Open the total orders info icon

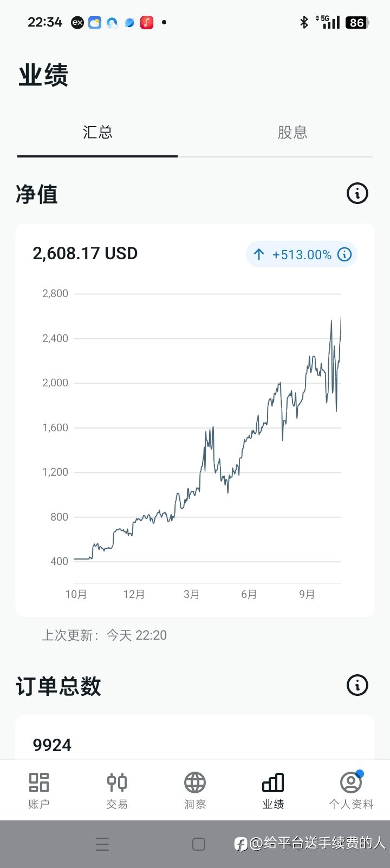pos(357,685)
